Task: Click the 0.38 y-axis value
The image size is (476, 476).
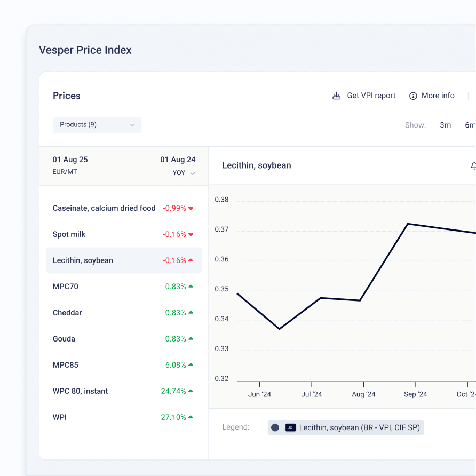Action: (x=221, y=200)
